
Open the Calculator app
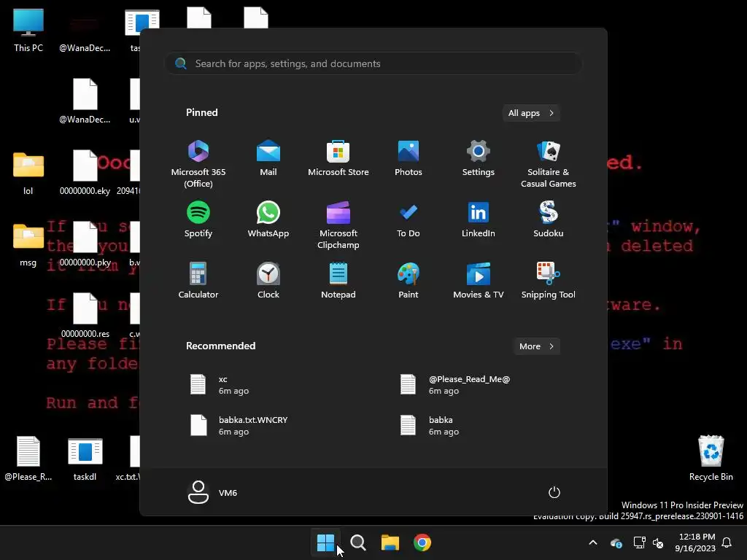[x=198, y=281]
